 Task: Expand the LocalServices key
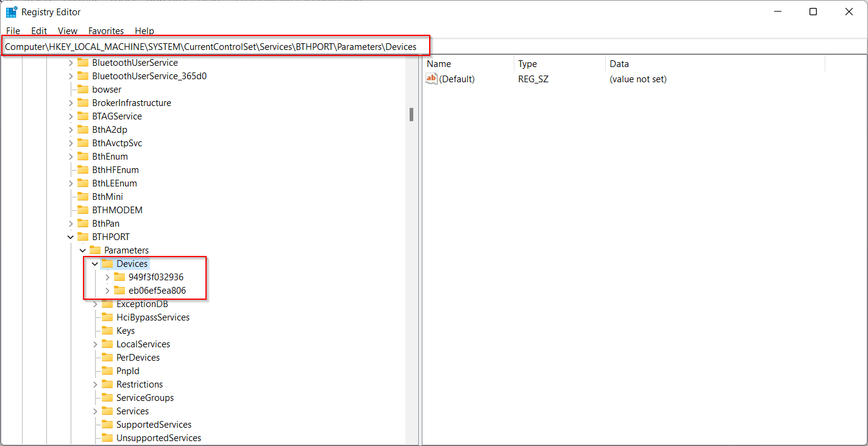click(x=95, y=344)
